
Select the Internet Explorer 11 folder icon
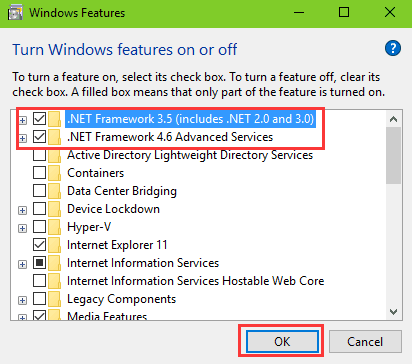pos(54,245)
